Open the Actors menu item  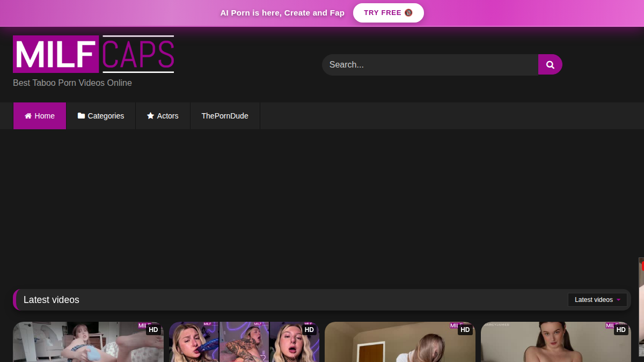pos(163,116)
